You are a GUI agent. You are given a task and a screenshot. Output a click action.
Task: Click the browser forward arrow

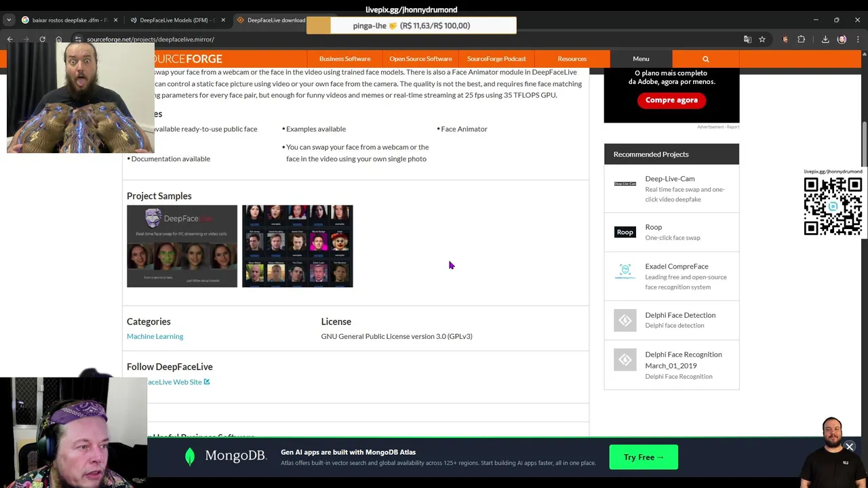(26, 39)
